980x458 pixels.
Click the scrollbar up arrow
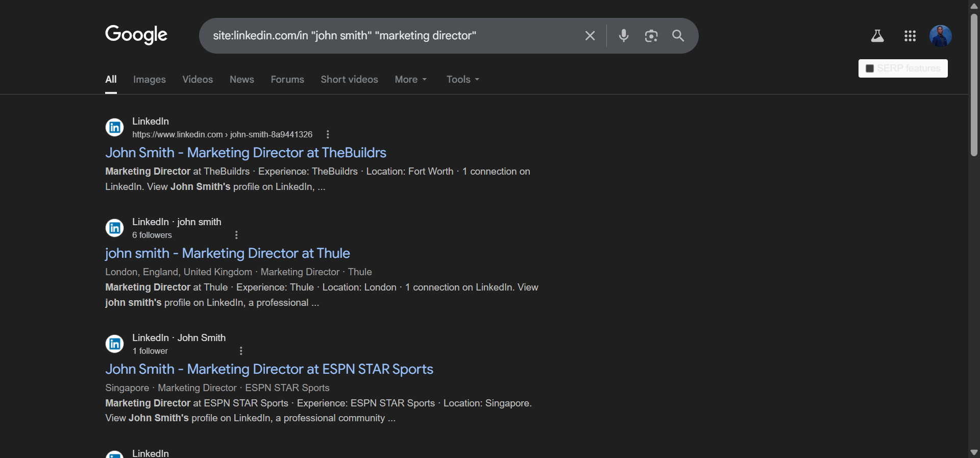pos(974,6)
